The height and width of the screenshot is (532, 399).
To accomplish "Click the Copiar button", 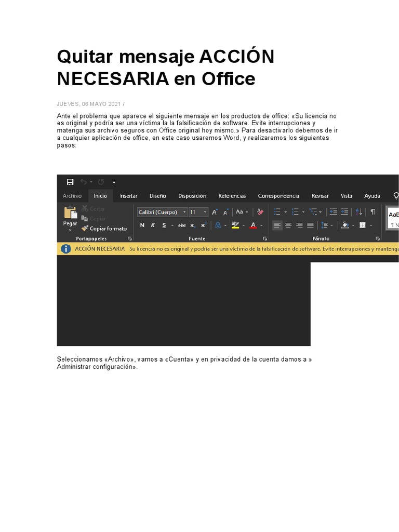I will click(94, 219).
